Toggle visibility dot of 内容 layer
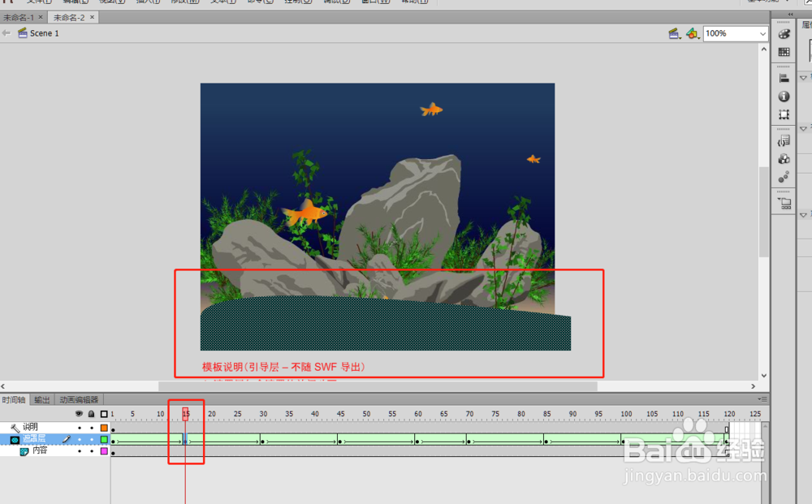The height and width of the screenshot is (504, 812). click(80, 451)
